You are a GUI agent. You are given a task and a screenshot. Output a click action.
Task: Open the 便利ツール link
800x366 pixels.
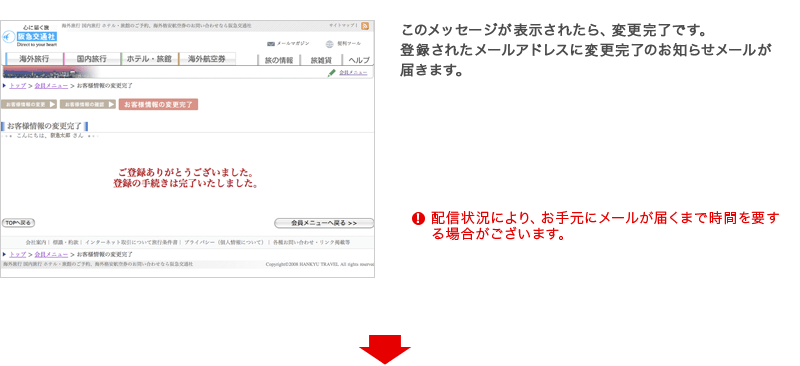[349, 44]
